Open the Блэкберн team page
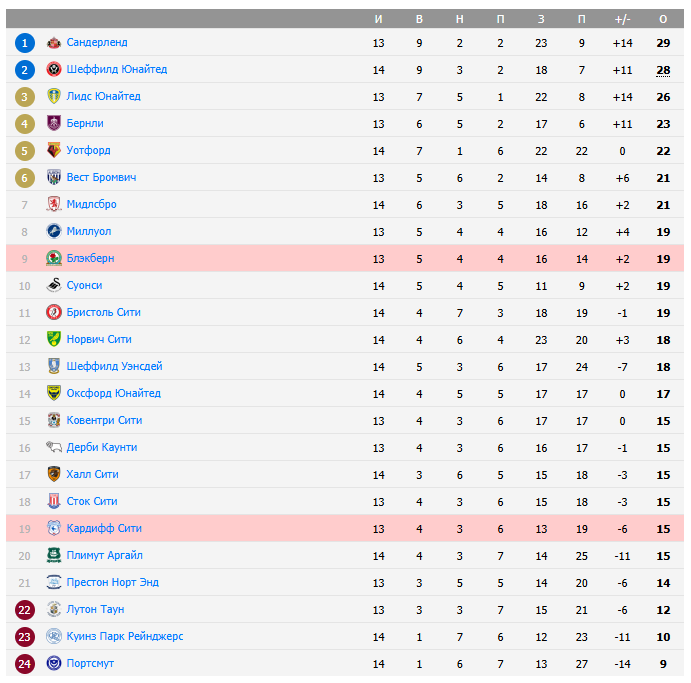The width and height of the screenshot is (691, 683). click(x=90, y=259)
